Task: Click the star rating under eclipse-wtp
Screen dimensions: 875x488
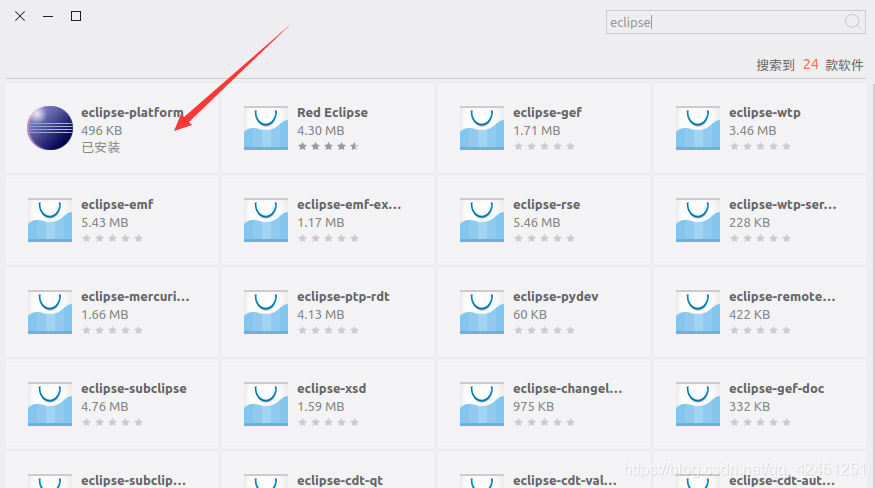Action: [x=760, y=146]
